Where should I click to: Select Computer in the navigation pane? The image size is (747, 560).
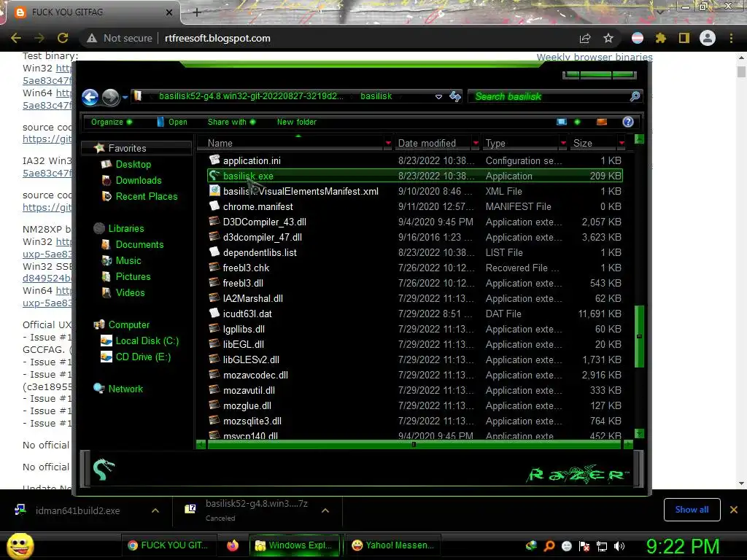point(128,324)
